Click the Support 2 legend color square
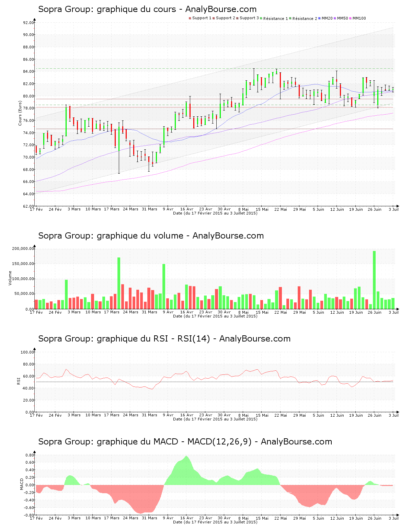Viewport: 412px width, 532px height. [x=214, y=18]
